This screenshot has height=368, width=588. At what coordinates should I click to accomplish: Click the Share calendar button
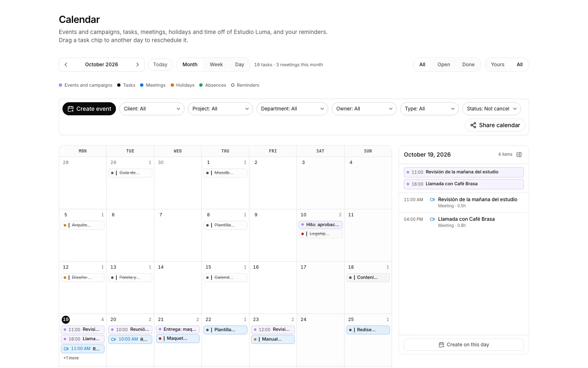(x=495, y=125)
